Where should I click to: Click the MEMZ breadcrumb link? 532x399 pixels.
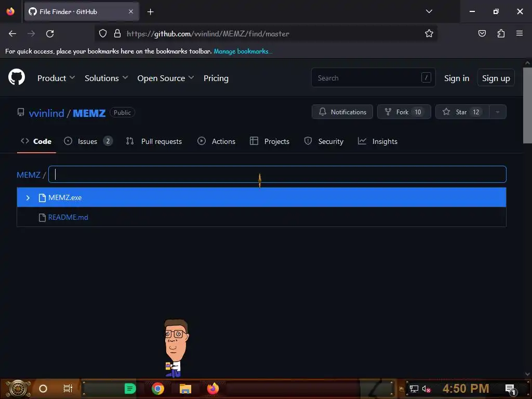pos(29,175)
